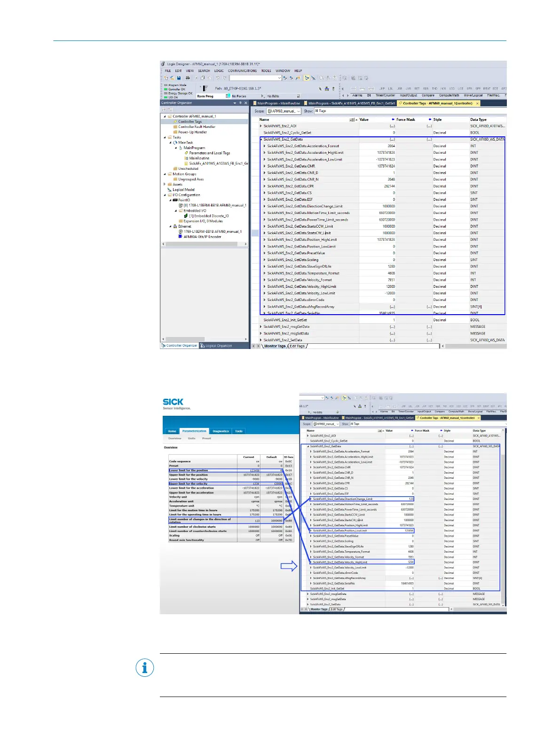Viewport: 560px width, 745px height.
Task: Collapse the Motion Groups tree node
Action: point(165,174)
